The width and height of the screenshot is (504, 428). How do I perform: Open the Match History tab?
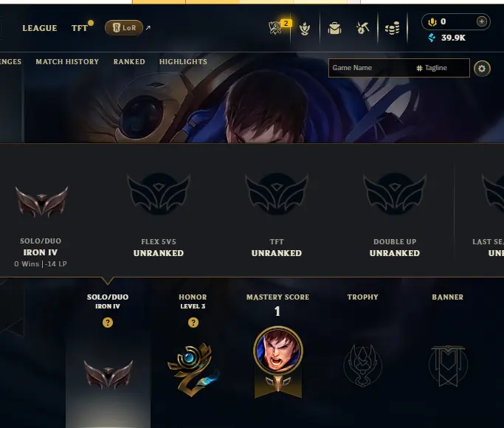coord(67,62)
